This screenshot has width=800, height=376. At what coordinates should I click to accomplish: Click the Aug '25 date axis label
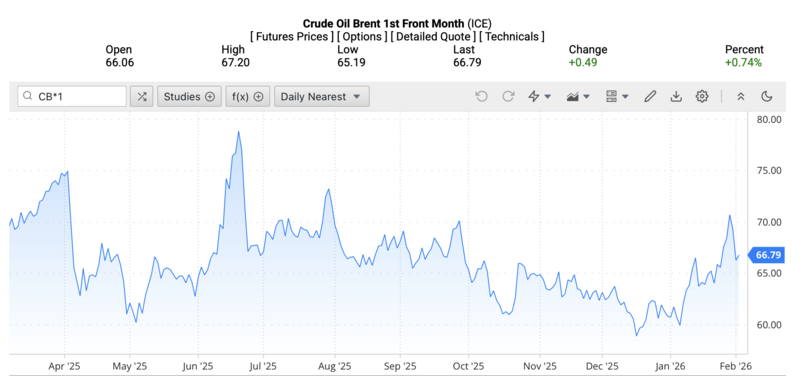point(335,366)
